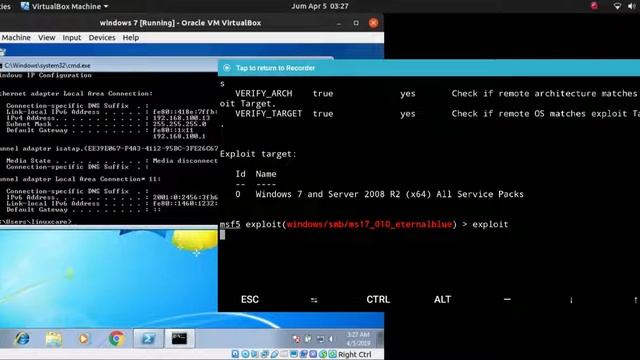640x360 pixels.
Task: Click VirtualBox network adapter indicator
Action: coord(264,354)
